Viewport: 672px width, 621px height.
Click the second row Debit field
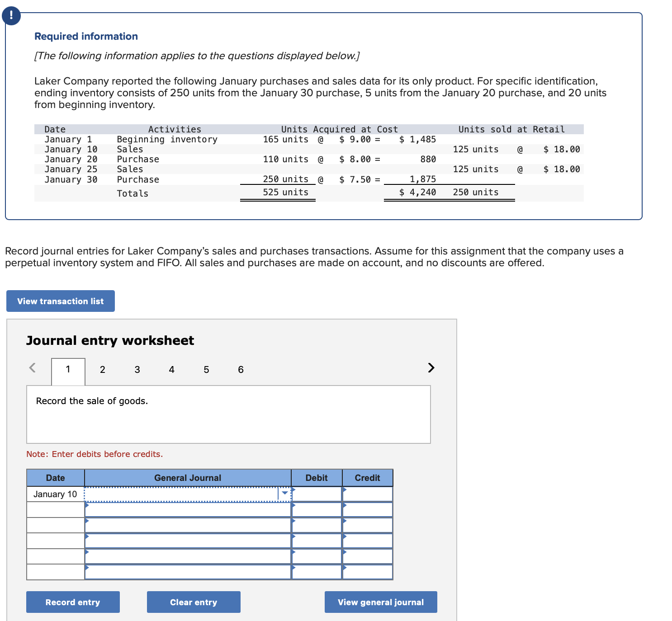pyautogui.click(x=317, y=509)
